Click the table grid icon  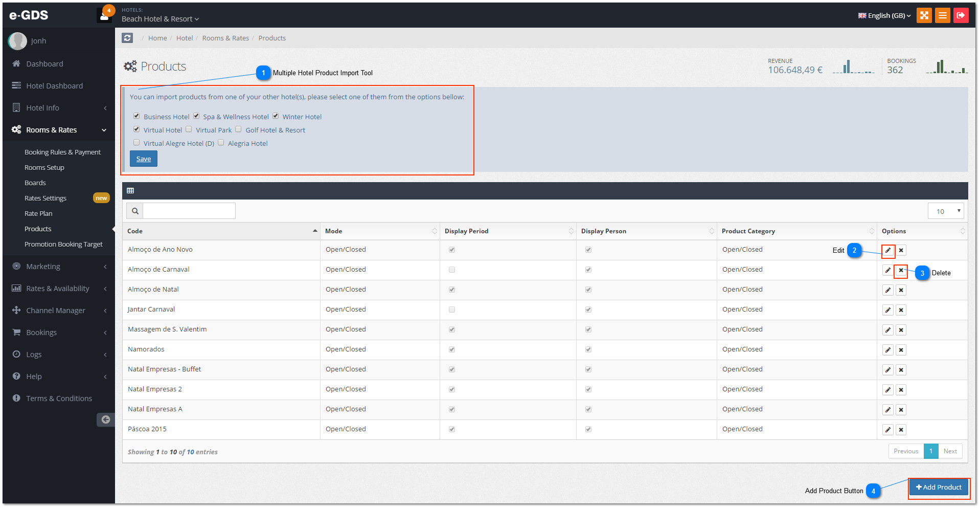tap(130, 191)
